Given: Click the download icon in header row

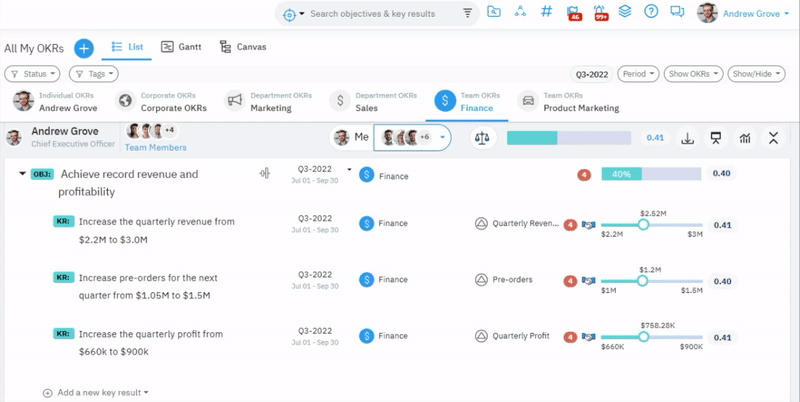Looking at the screenshot, I should coord(688,138).
